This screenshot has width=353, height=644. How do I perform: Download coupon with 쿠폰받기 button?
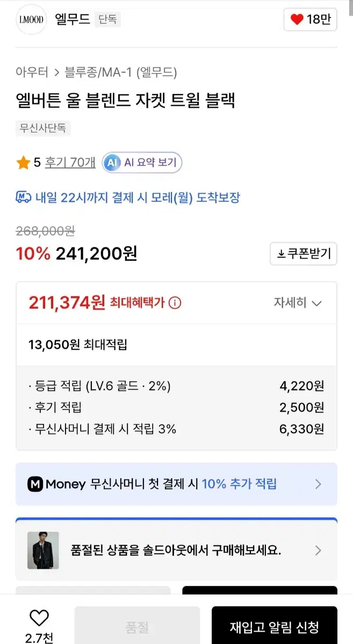click(x=304, y=254)
